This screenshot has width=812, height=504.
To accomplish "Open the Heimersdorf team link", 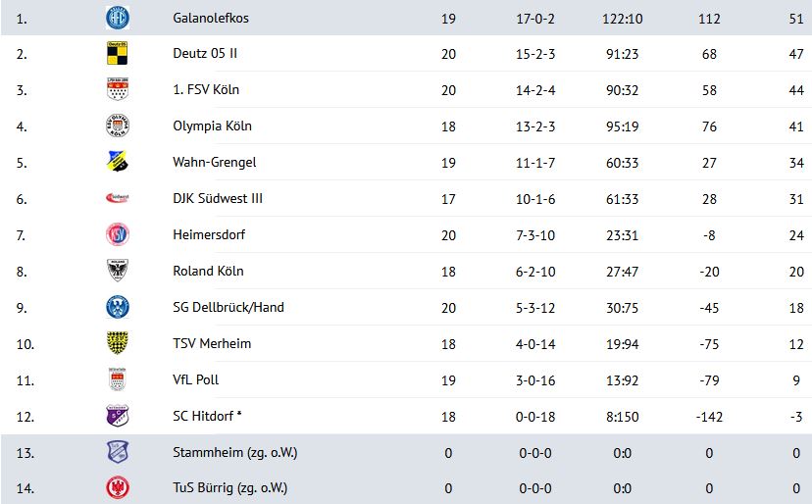I will coord(209,234).
